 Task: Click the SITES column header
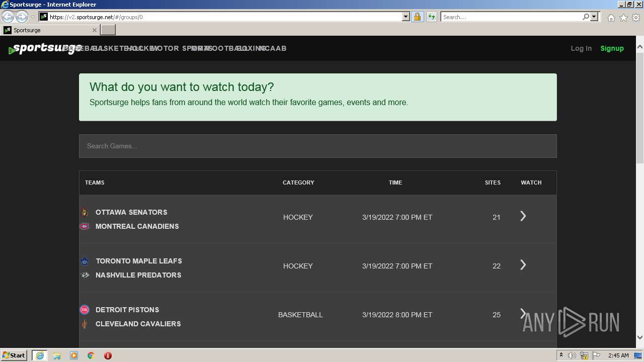(x=493, y=183)
